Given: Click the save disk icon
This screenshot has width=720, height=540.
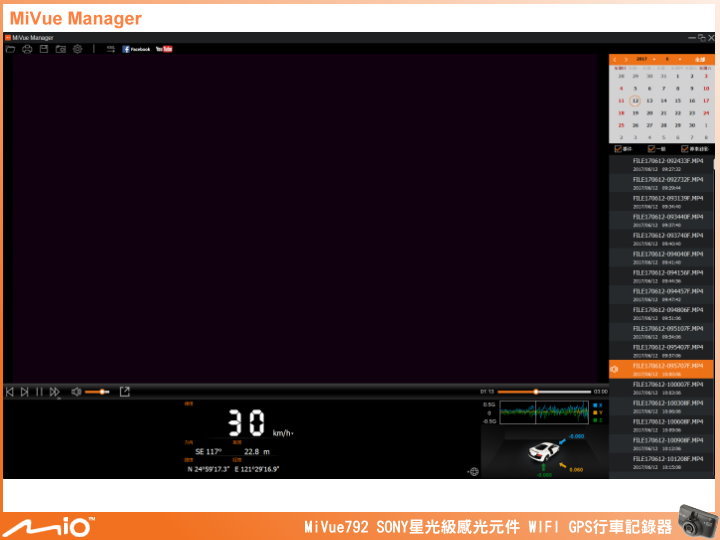Looking at the screenshot, I should coord(44,49).
